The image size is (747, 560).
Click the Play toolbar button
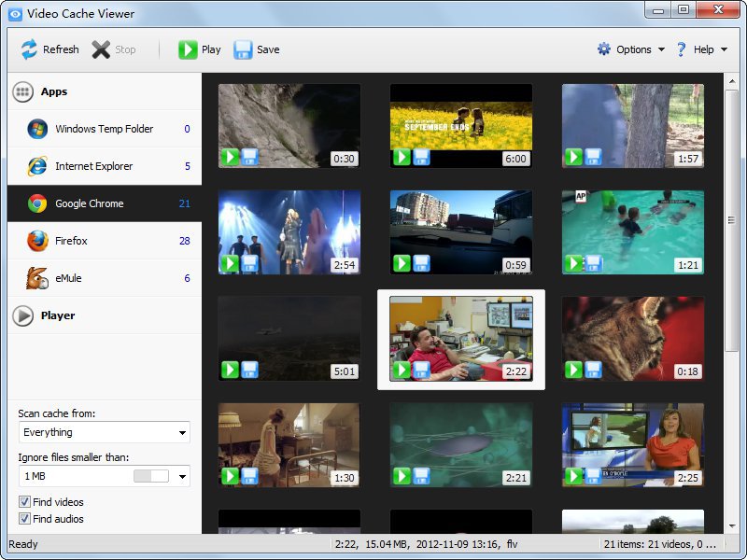(200, 49)
